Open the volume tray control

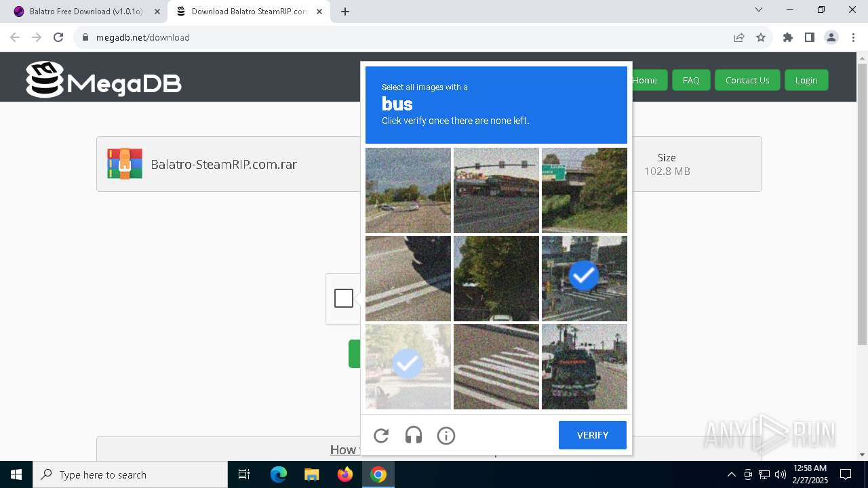point(781,474)
